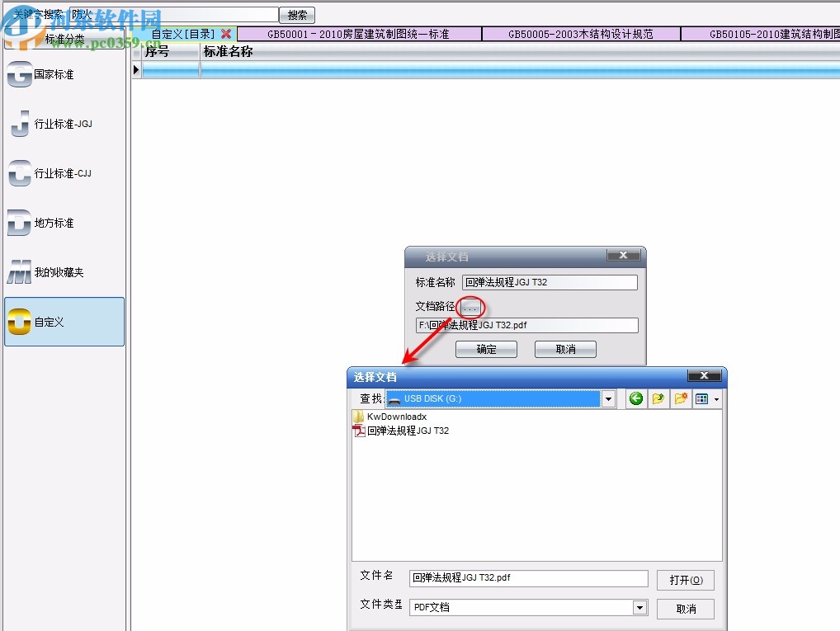840x631 pixels.
Task: Click the 序号 column header
Action: [170, 51]
